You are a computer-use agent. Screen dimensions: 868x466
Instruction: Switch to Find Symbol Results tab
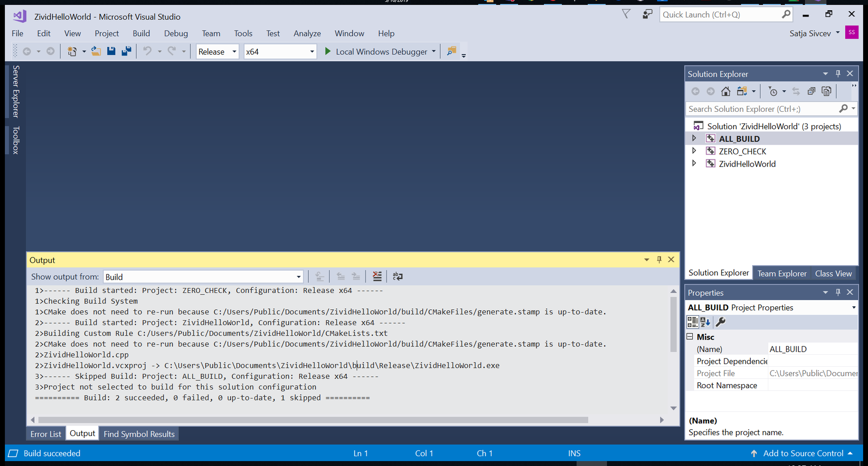tap(139, 434)
